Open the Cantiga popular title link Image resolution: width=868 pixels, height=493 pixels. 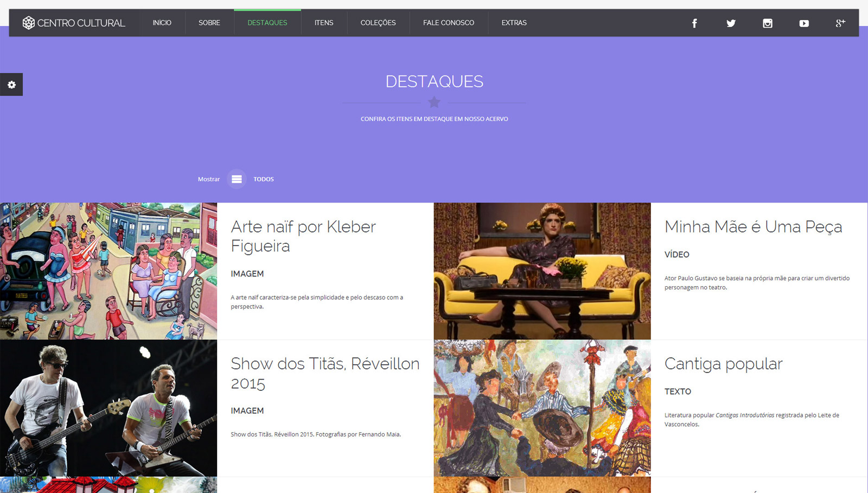click(724, 364)
